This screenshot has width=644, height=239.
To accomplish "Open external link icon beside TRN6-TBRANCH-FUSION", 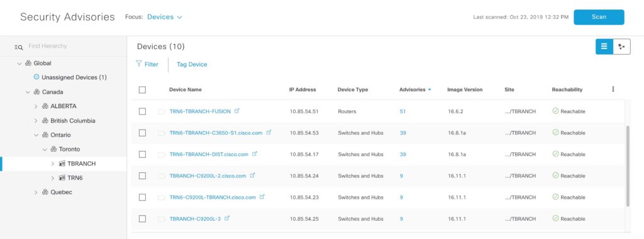I will pos(236,111).
